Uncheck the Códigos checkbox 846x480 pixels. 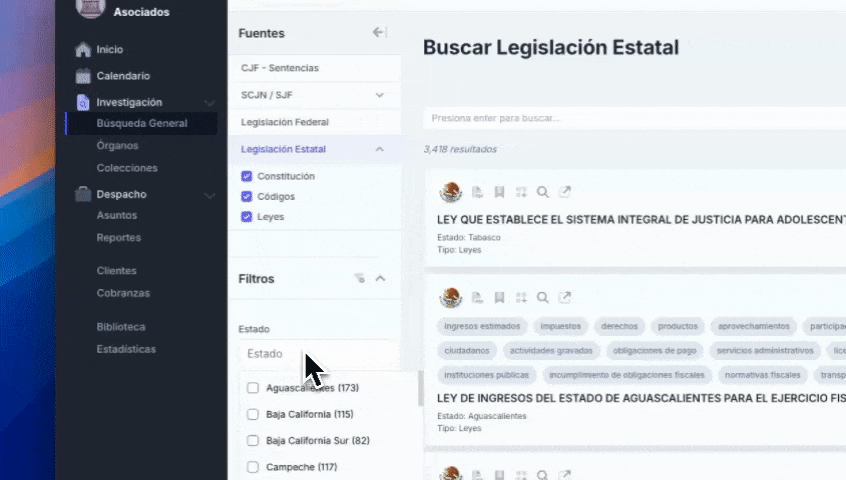pos(247,196)
